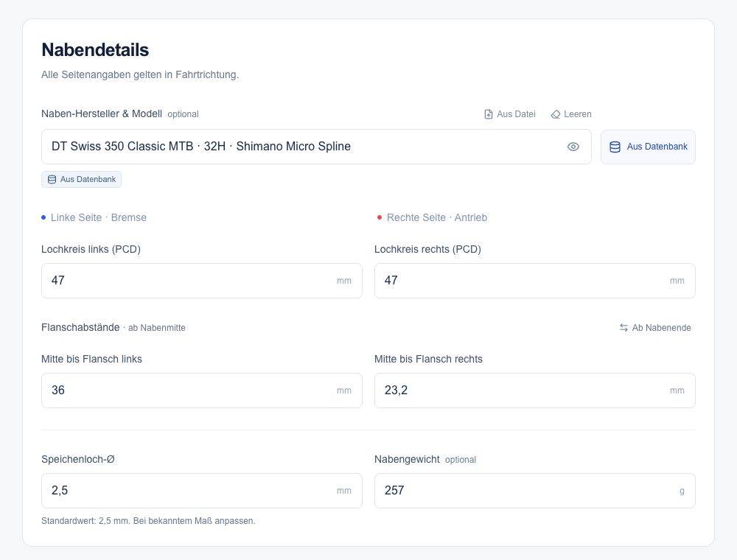Click the Lochkreis links (PCD) field
Image resolution: width=737 pixels, height=560 pixels.
click(202, 281)
